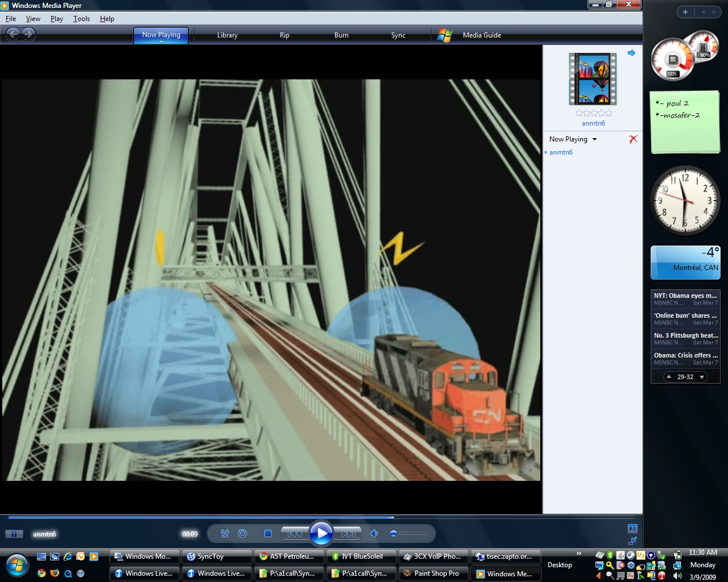Mute the player volume

tap(374, 534)
